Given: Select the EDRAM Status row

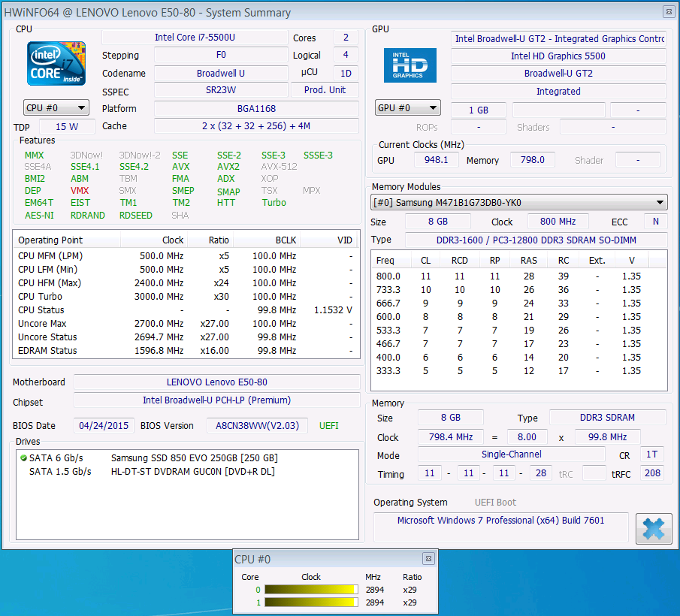Looking at the screenshot, I should [x=186, y=350].
